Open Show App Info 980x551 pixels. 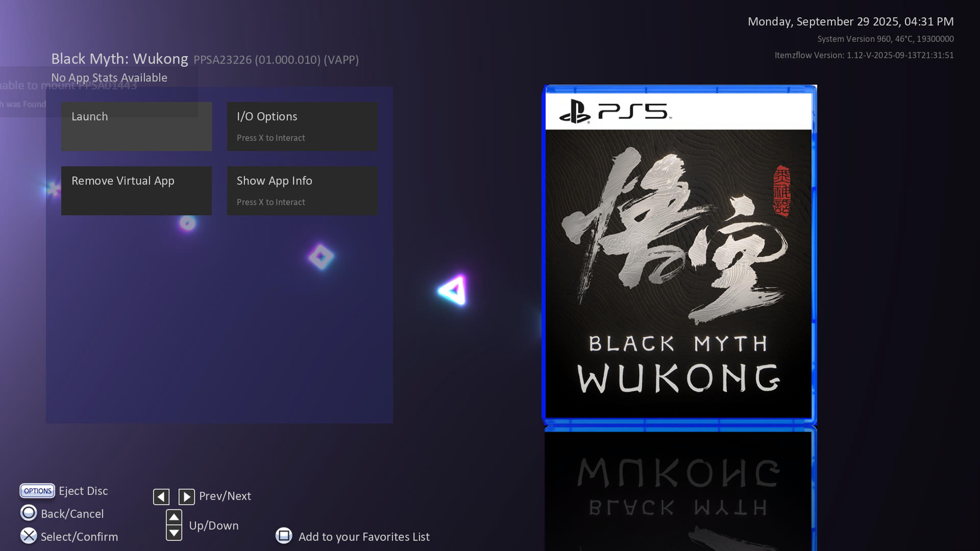point(302,191)
